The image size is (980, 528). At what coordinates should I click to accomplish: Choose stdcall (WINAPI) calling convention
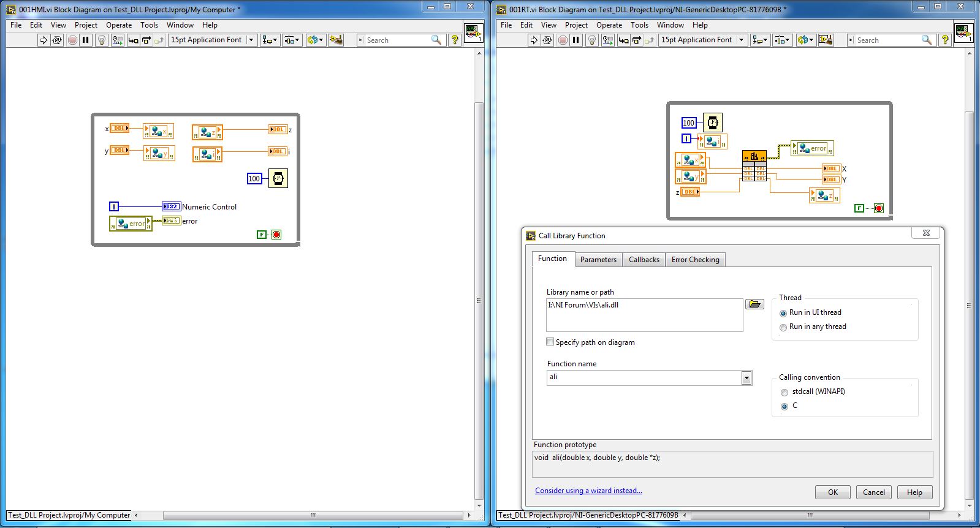click(813, 392)
